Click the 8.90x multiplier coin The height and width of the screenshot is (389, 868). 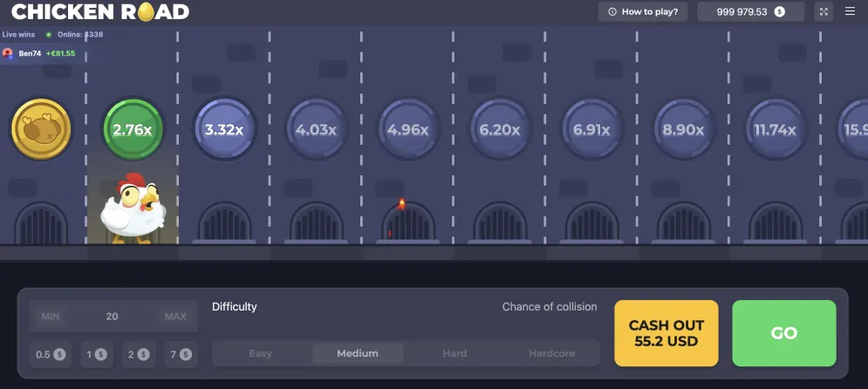coord(683,129)
